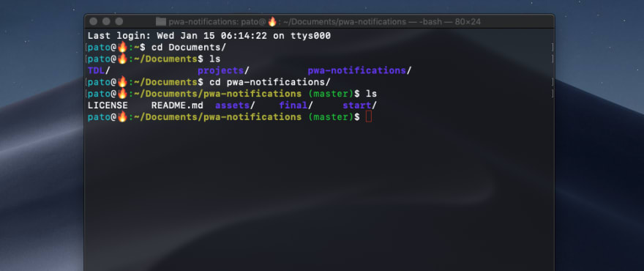Click the pwa-notifications/ directory in ls output
Screen dimensions: 644x271
(x=359, y=71)
